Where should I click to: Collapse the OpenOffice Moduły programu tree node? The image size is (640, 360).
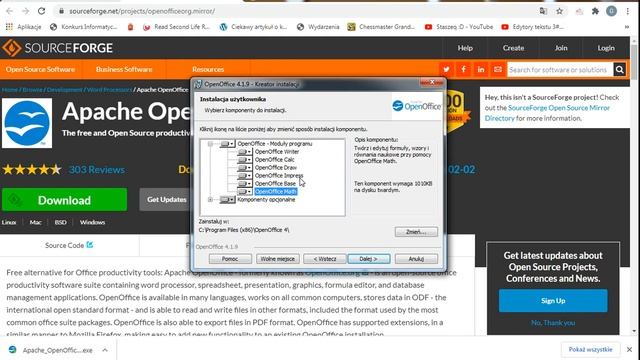(210, 144)
